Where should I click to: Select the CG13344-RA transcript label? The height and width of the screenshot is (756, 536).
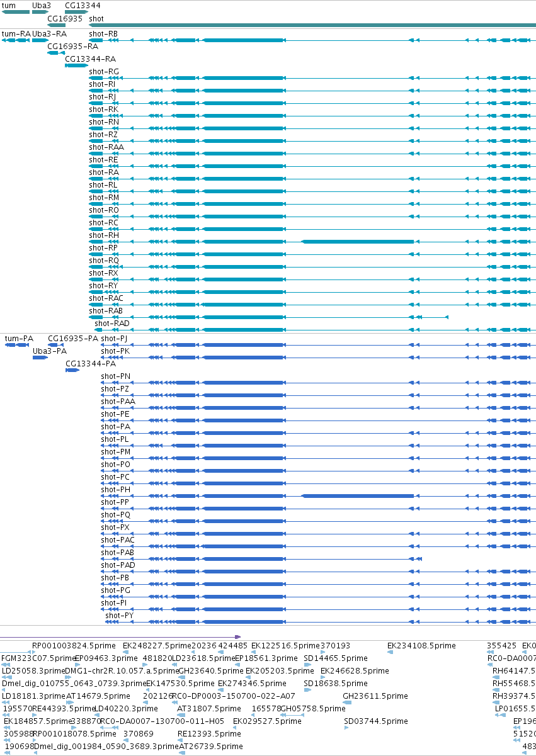[91, 59]
